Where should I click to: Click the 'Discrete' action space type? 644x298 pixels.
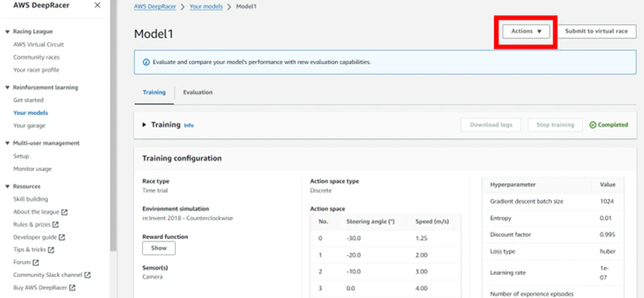pos(320,191)
